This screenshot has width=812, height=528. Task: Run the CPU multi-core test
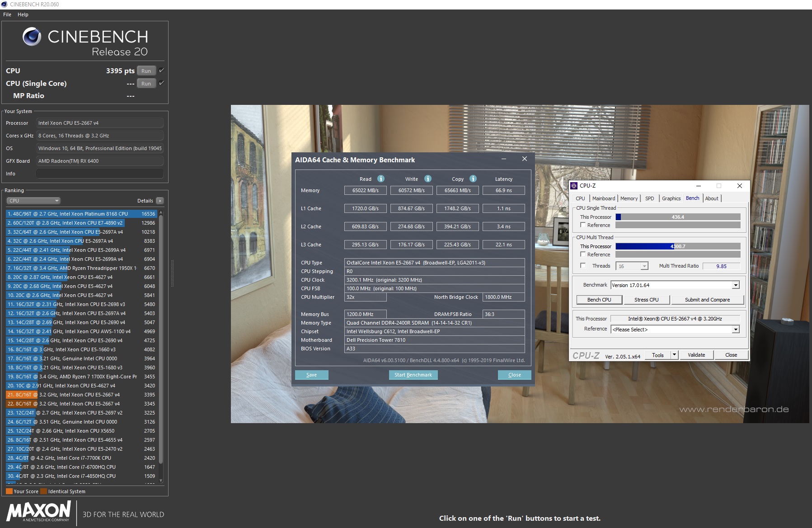[x=146, y=71]
